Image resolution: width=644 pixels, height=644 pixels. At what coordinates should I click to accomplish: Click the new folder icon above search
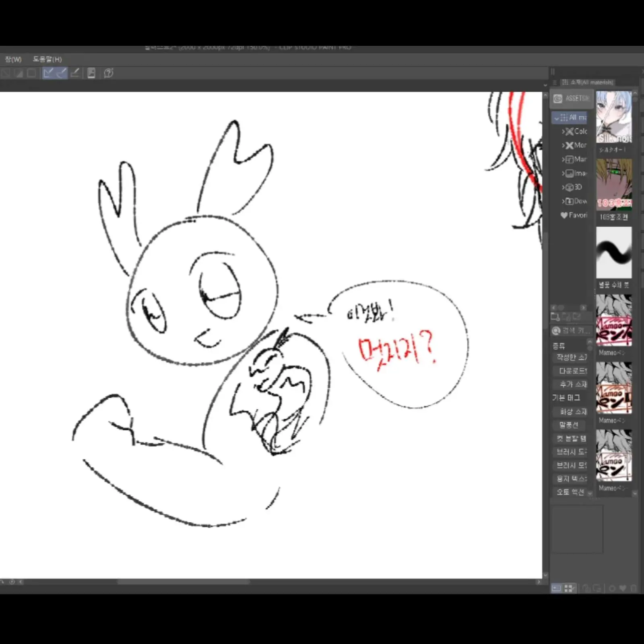click(x=555, y=317)
